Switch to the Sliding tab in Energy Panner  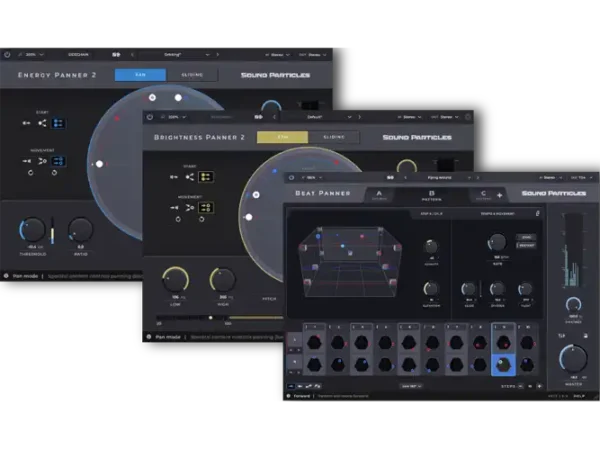[192, 75]
